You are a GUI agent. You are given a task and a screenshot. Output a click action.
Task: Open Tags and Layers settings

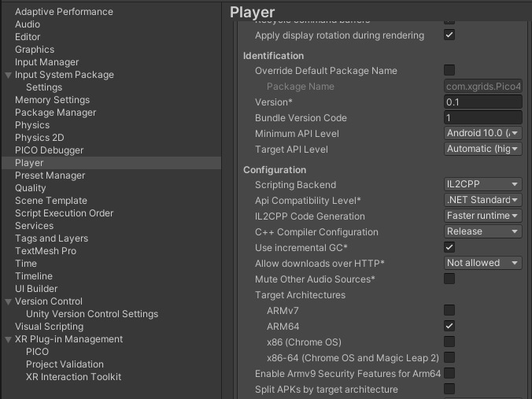[x=52, y=238]
